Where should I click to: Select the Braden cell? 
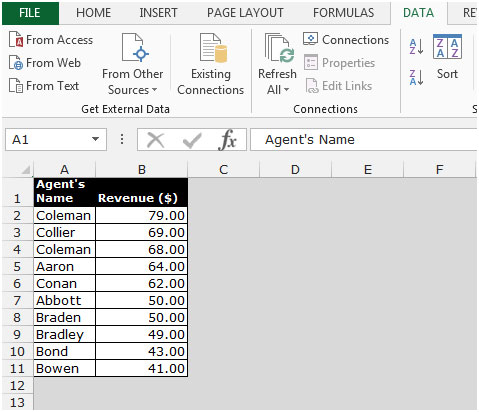65,317
